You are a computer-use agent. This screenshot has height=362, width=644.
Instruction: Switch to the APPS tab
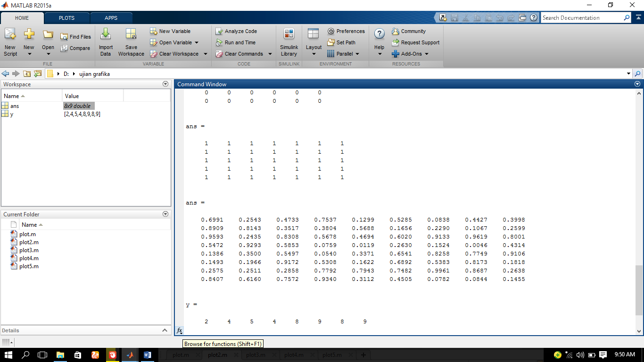point(111,18)
